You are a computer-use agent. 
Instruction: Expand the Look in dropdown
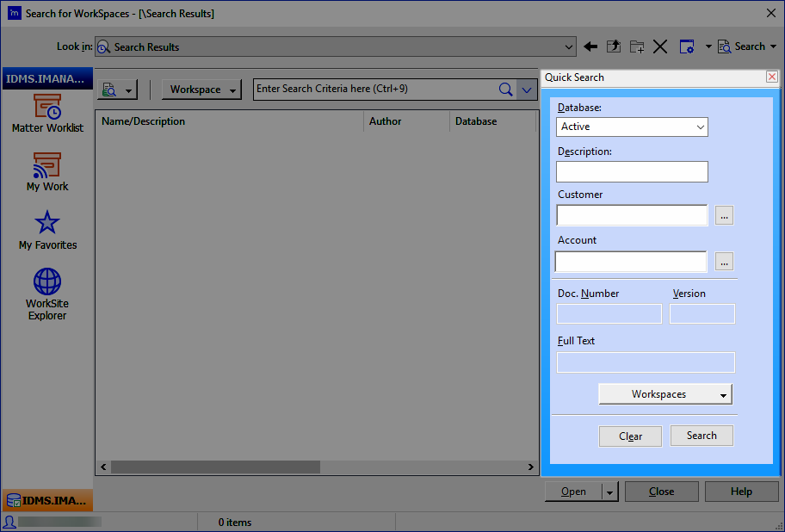(x=568, y=47)
